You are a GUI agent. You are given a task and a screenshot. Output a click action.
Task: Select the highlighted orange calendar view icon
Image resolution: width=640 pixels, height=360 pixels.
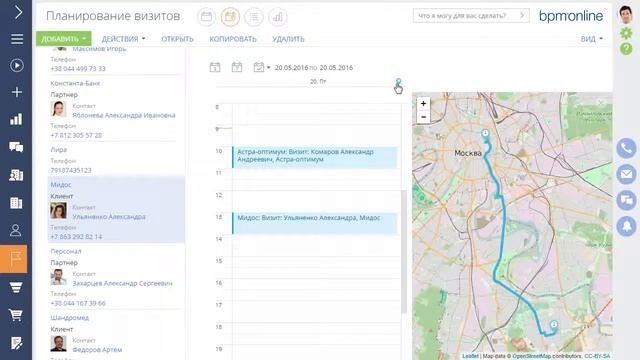click(230, 17)
